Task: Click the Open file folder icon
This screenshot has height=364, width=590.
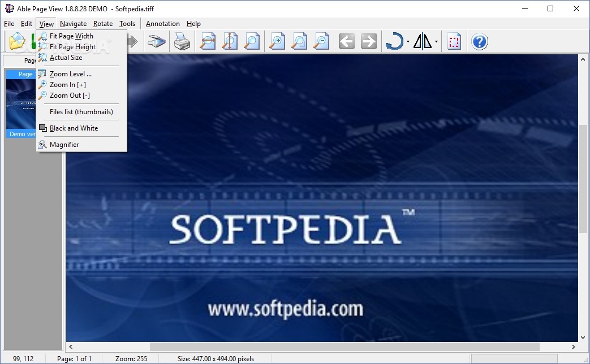Action: (x=17, y=41)
